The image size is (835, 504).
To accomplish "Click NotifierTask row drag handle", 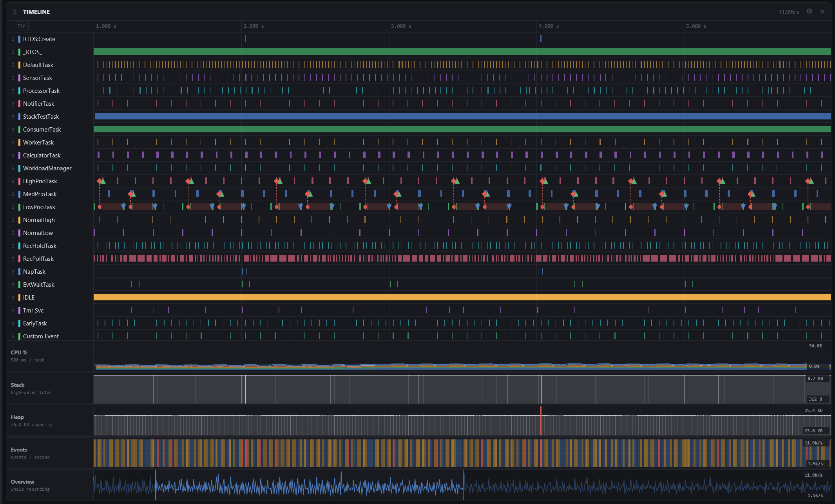I will pyautogui.click(x=13, y=104).
